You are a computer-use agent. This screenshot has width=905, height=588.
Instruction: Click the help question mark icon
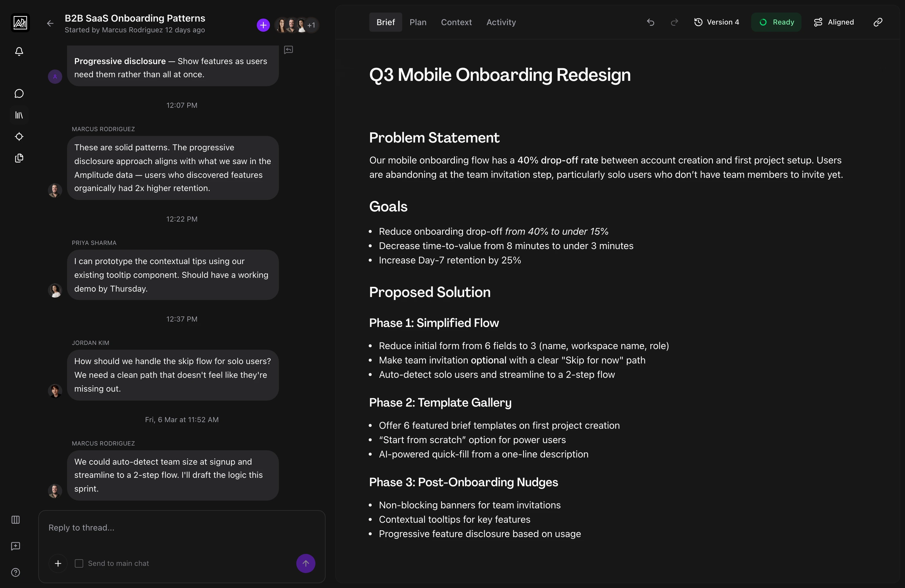[x=16, y=572]
